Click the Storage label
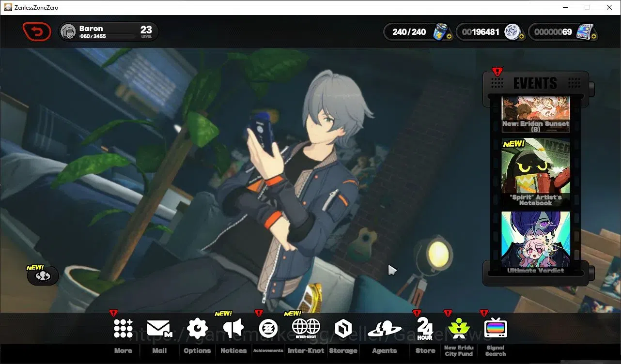The image size is (621, 364). 343,351
